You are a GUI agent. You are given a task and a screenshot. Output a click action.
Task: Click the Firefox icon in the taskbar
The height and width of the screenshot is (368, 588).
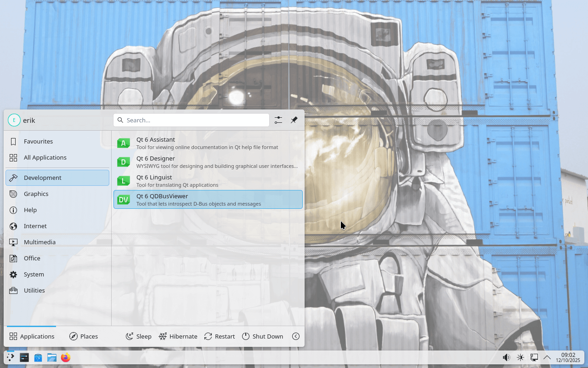click(x=66, y=357)
